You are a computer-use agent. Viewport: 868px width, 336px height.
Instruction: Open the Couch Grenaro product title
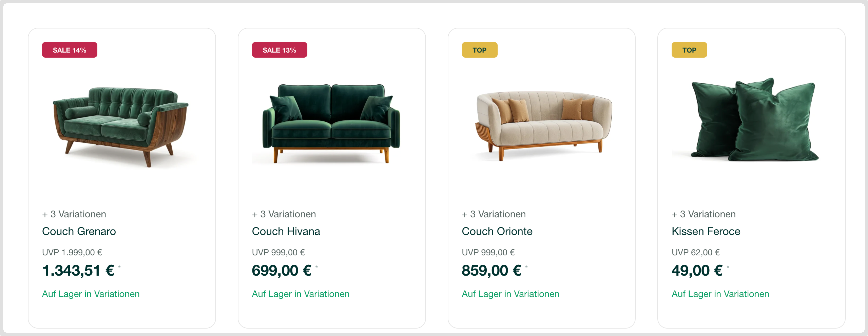[x=79, y=231]
